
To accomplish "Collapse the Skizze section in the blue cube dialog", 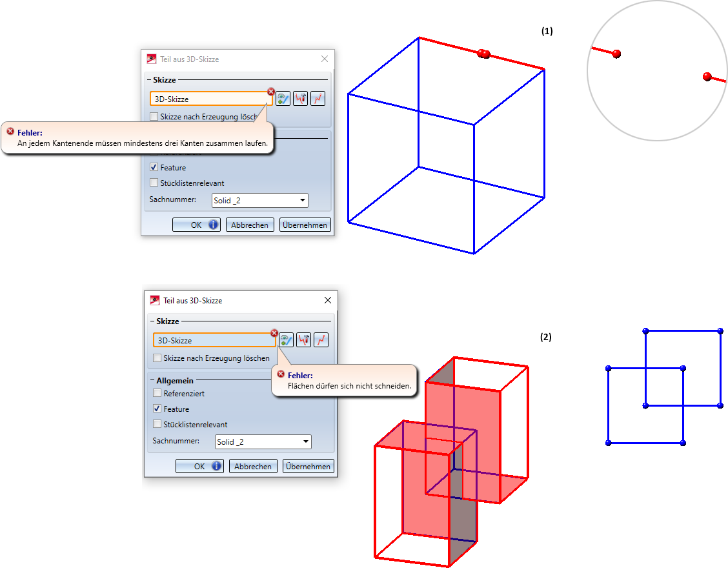I will coord(150,80).
